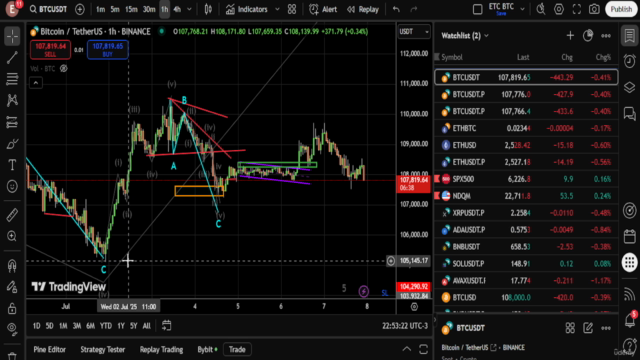Select the pattern drawing tool

(12, 100)
